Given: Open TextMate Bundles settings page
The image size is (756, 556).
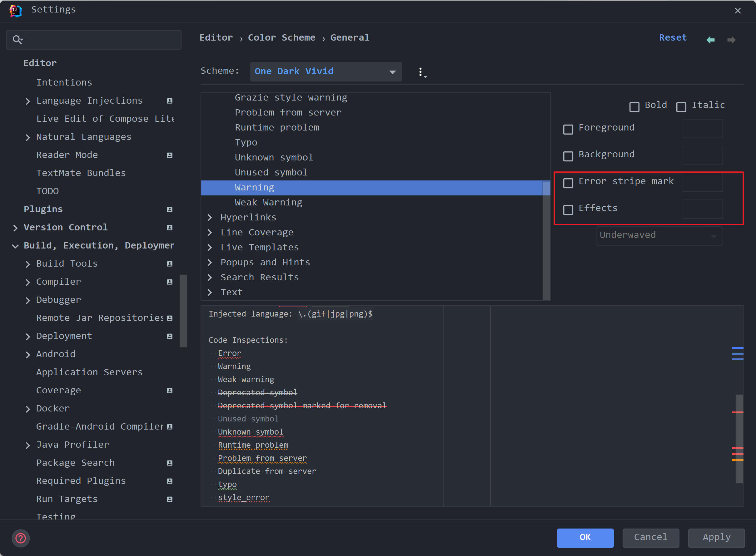Looking at the screenshot, I should (x=81, y=173).
